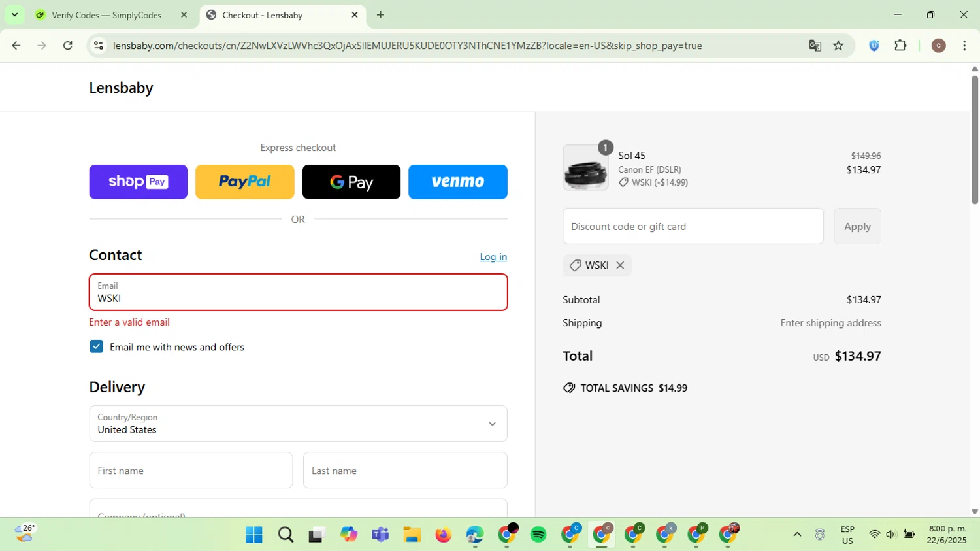Viewport: 980px width, 551px height.
Task: Click the Sol 45 product name
Action: click(x=632, y=156)
